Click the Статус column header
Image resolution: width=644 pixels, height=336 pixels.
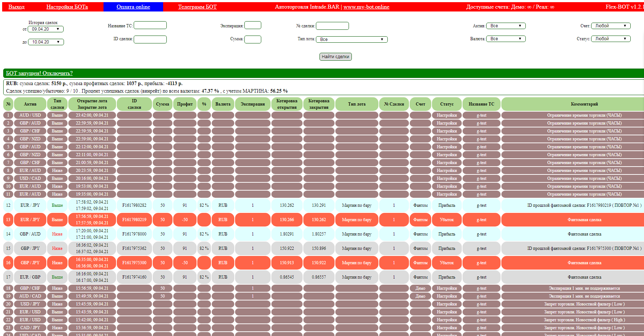tap(447, 104)
